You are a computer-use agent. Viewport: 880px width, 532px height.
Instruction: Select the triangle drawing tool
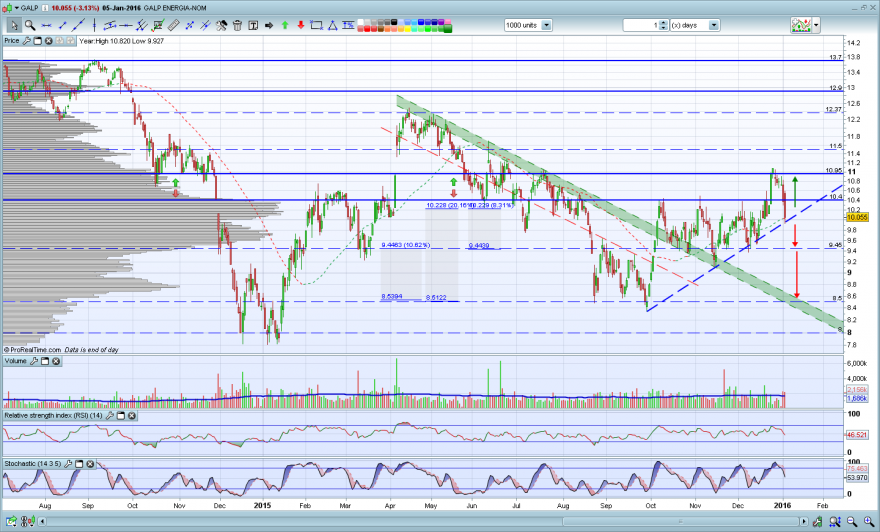click(x=333, y=25)
